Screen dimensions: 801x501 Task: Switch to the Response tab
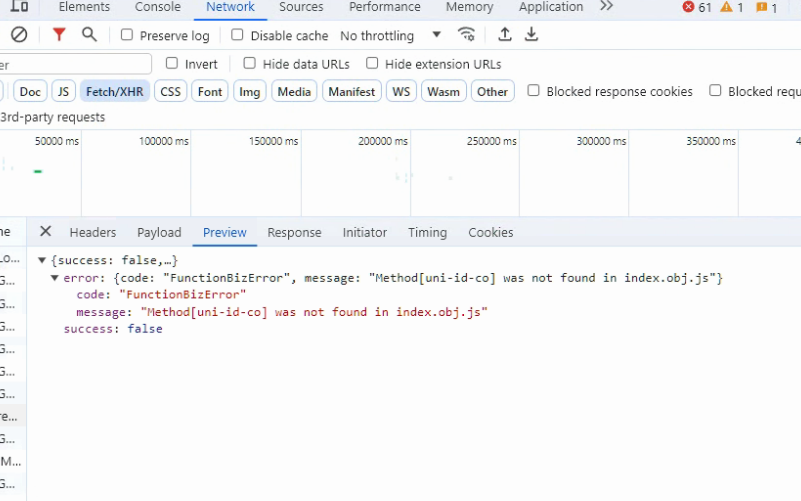click(294, 232)
